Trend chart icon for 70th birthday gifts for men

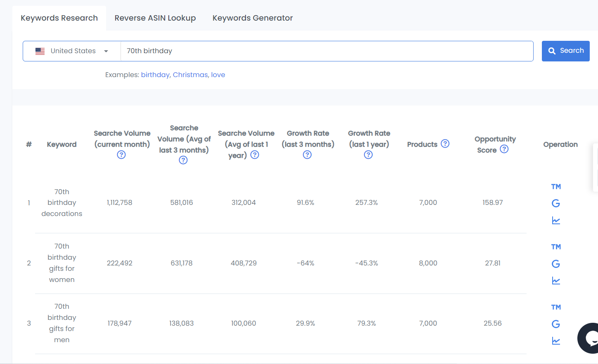click(556, 341)
